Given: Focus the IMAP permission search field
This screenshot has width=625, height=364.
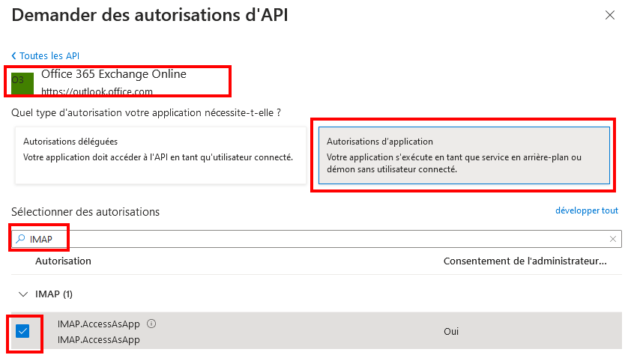Looking at the screenshot, I should point(316,239).
